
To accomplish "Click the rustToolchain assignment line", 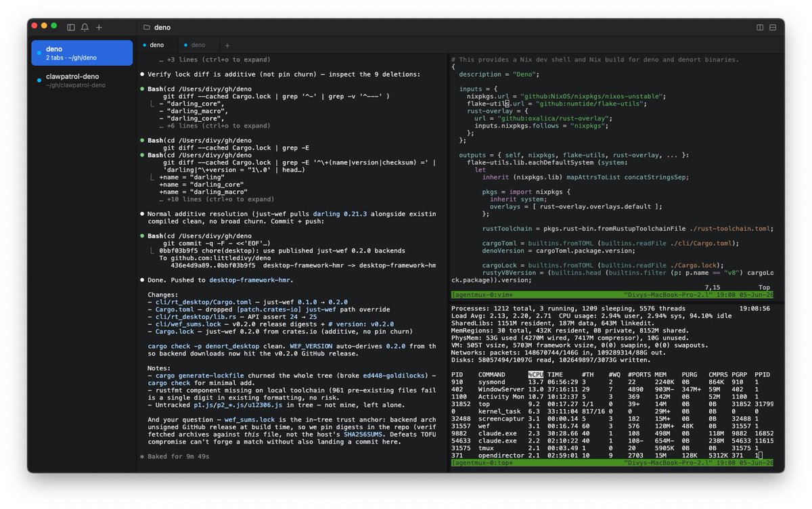I will pyautogui.click(x=627, y=229).
